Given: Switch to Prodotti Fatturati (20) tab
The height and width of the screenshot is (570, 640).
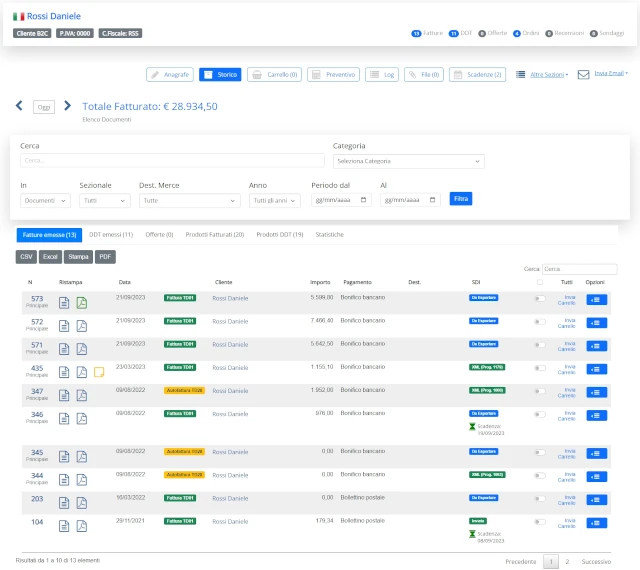Looking at the screenshot, I should coord(215,235).
